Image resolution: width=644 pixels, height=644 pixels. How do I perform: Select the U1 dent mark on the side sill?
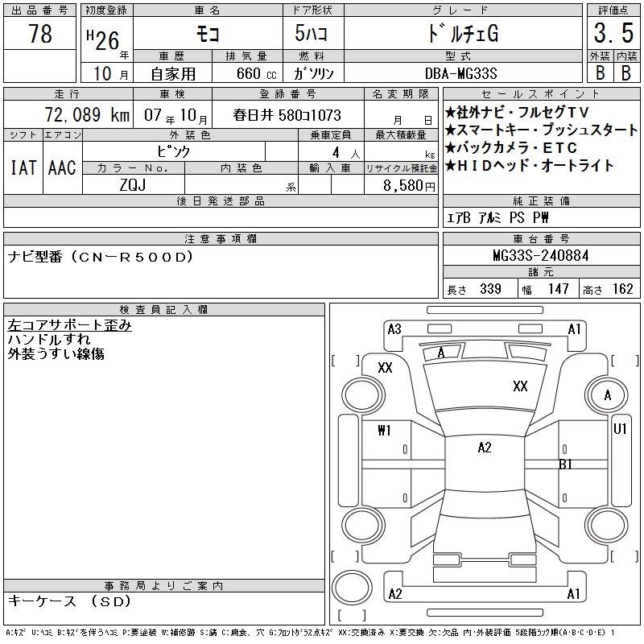tap(620, 431)
